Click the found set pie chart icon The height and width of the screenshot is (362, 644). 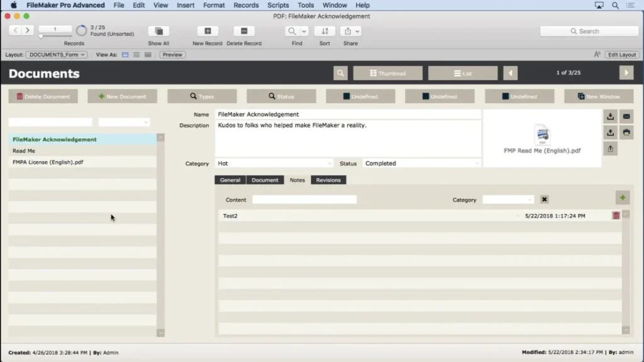[81, 30]
